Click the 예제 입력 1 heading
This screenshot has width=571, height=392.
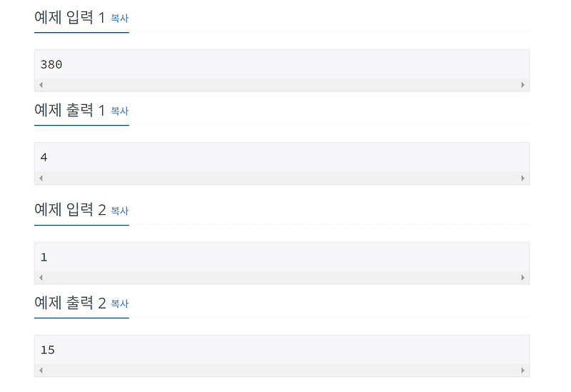click(x=69, y=17)
